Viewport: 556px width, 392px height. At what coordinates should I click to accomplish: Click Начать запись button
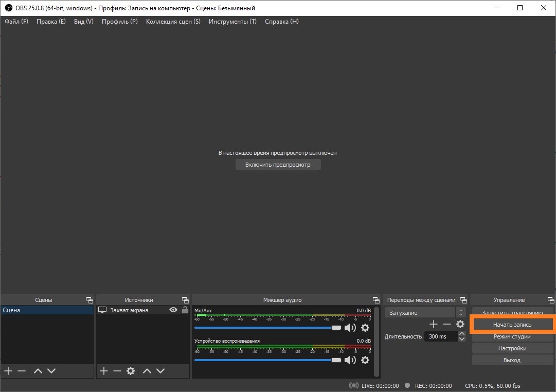coord(512,325)
